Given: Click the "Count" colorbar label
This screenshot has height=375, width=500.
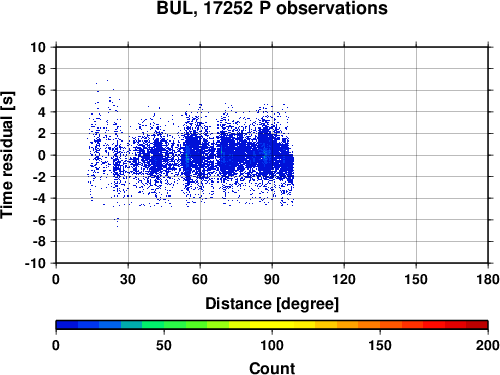Looking at the screenshot, I should point(272,368).
